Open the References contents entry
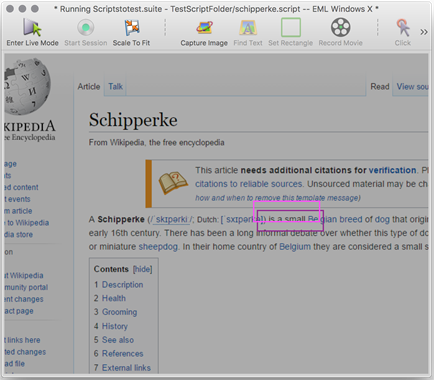 click(x=122, y=354)
